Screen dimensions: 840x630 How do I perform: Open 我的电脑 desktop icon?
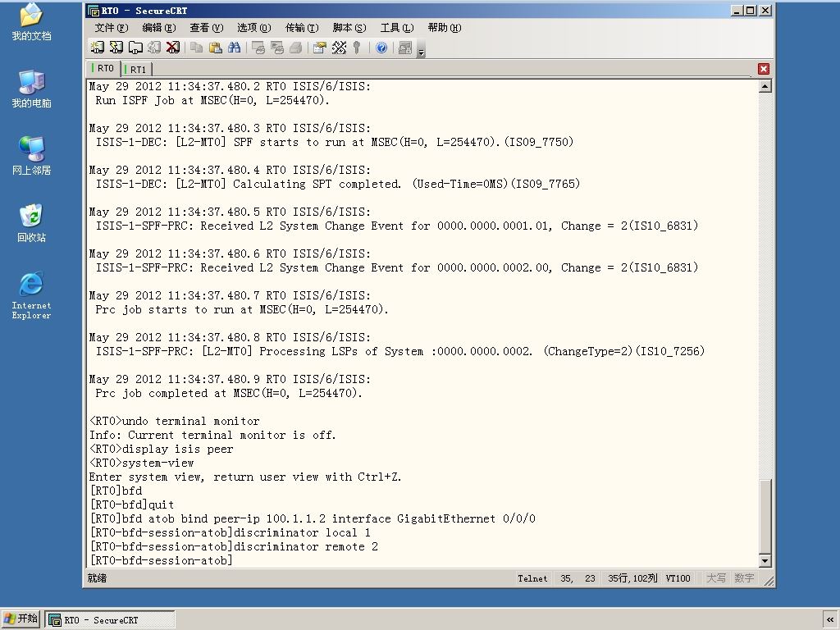31,89
